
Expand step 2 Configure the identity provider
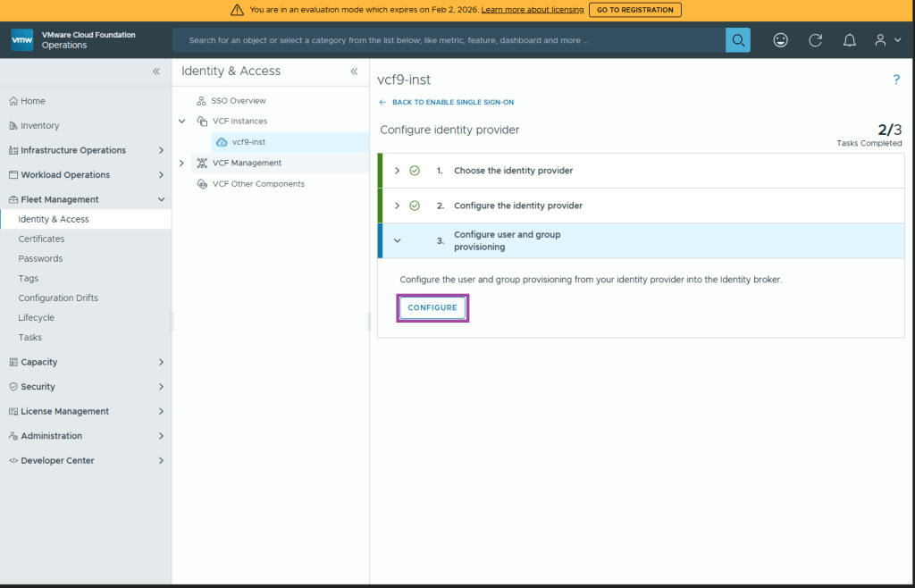[398, 206]
